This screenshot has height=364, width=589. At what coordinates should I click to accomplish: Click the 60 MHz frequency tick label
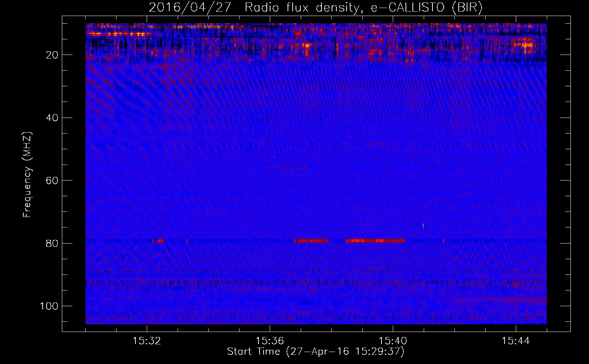52,181
